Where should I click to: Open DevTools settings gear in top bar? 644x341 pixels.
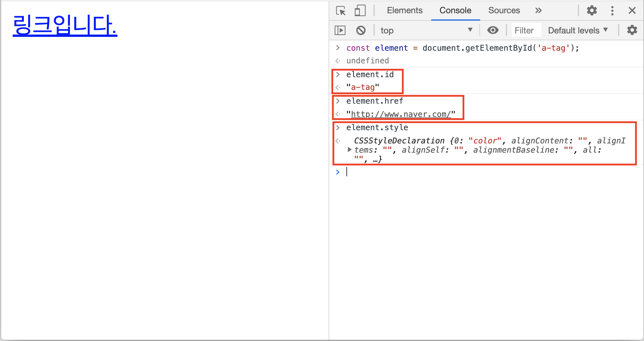coord(592,11)
